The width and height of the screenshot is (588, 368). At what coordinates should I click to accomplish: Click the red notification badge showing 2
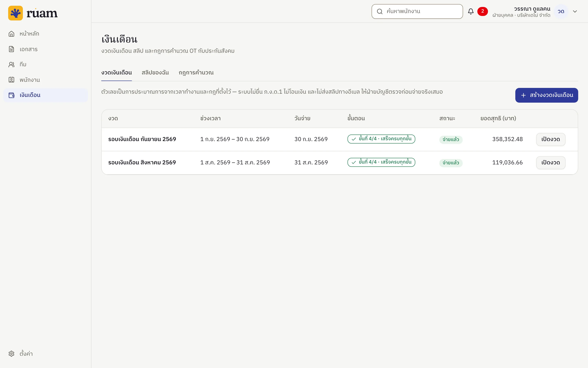483,11
